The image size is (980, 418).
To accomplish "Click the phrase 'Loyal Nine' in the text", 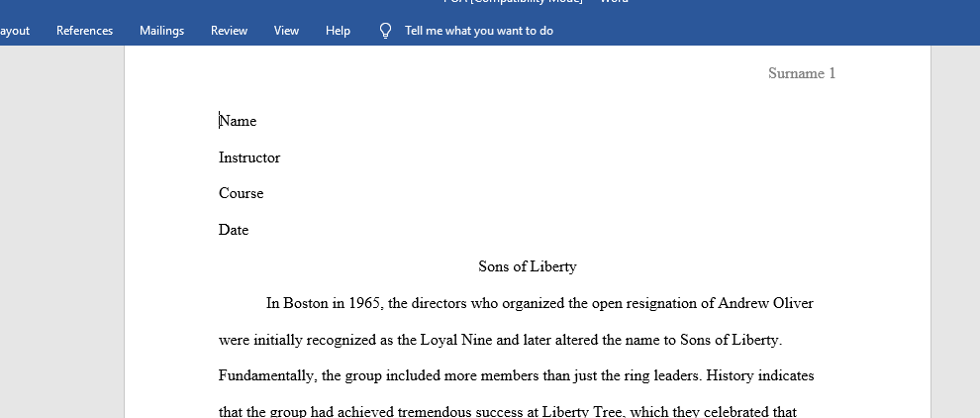I will [456, 340].
